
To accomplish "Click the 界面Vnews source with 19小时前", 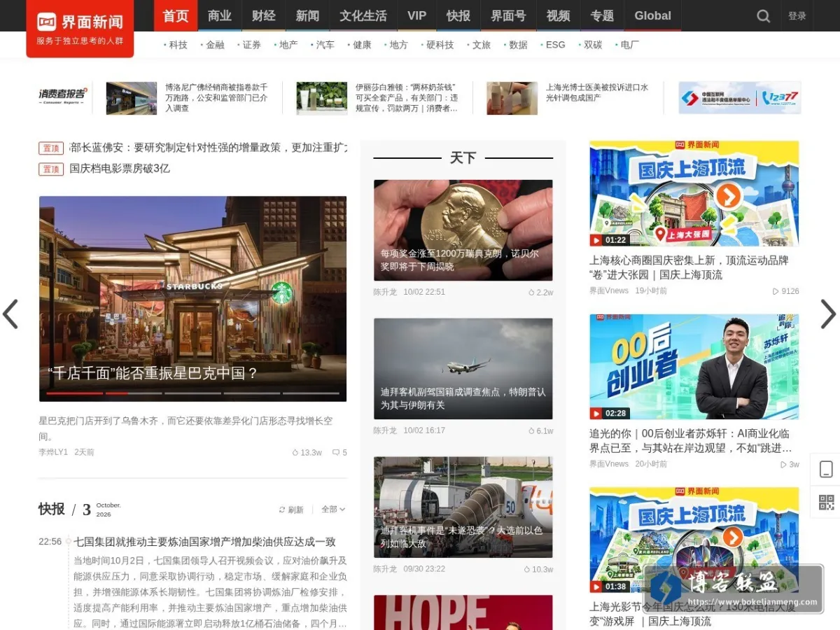I will pos(609,291).
